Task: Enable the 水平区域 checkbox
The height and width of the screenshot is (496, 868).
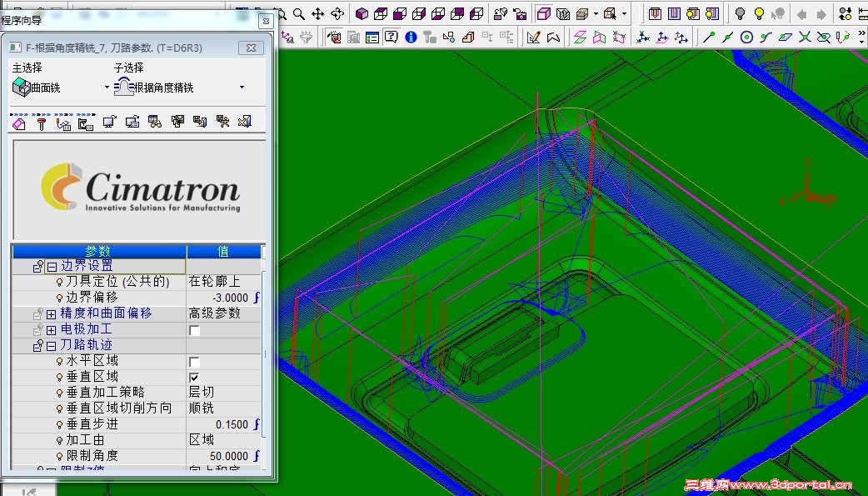Action: [x=194, y=362]
